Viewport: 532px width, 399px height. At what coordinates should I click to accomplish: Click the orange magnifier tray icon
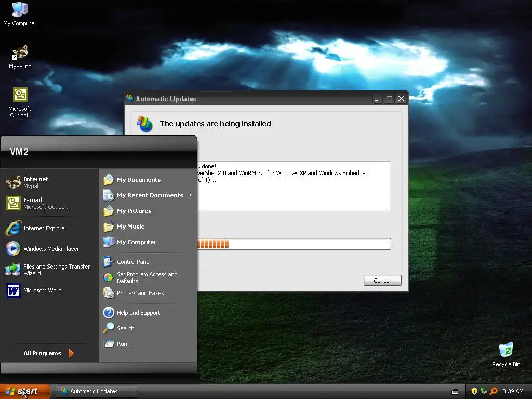pos(494,391)
